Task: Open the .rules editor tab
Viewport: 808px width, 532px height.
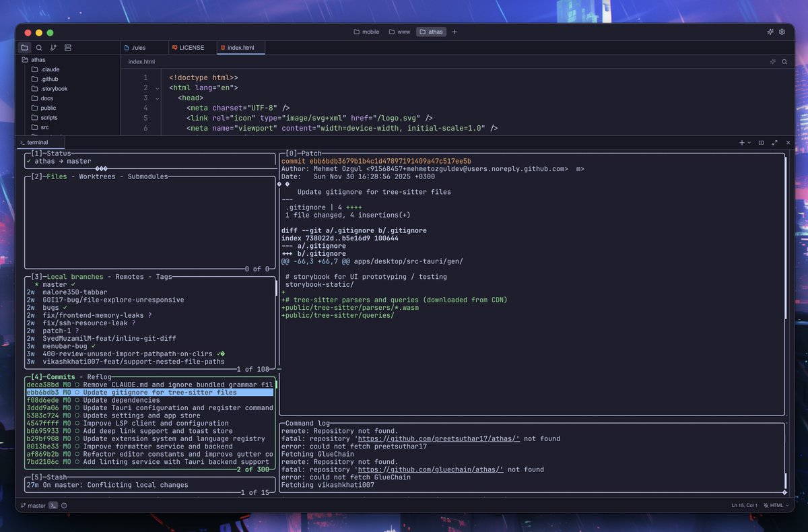Action: [144, 48]
